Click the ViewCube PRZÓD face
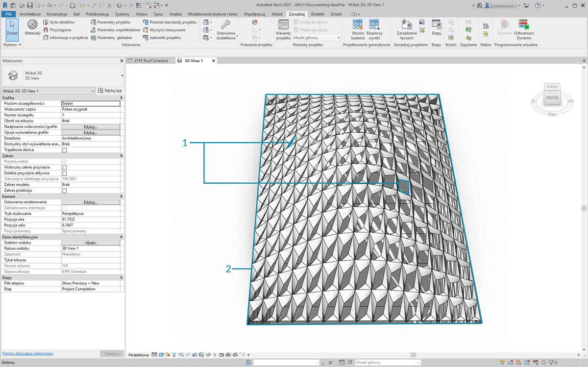 pos(552,98)
